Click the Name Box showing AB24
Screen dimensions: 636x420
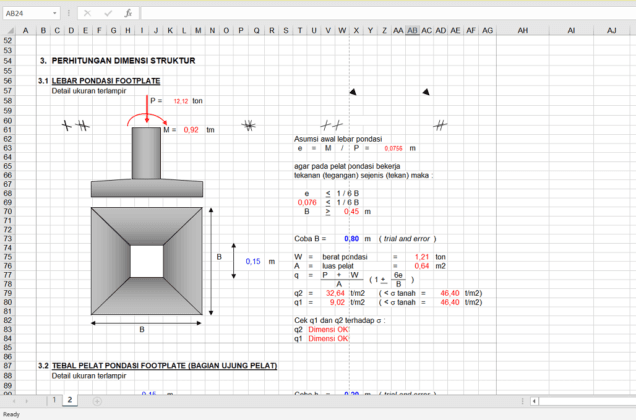tap(30, 13)
